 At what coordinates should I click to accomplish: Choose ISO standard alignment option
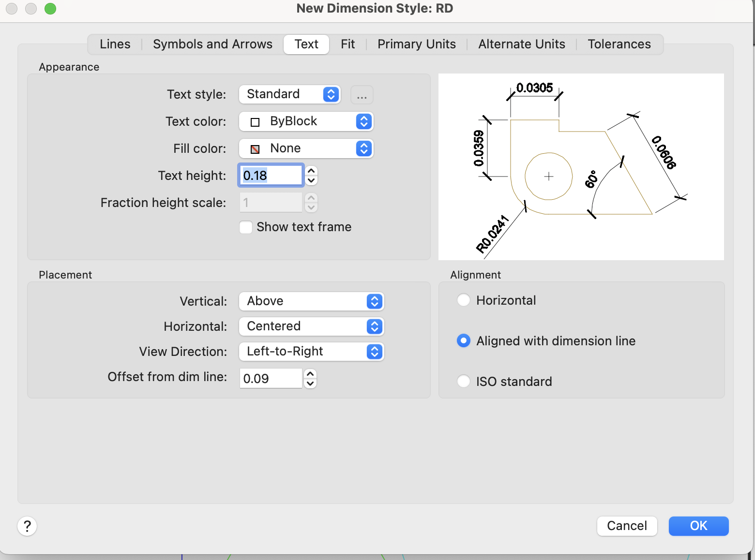(x=464, y=382)
